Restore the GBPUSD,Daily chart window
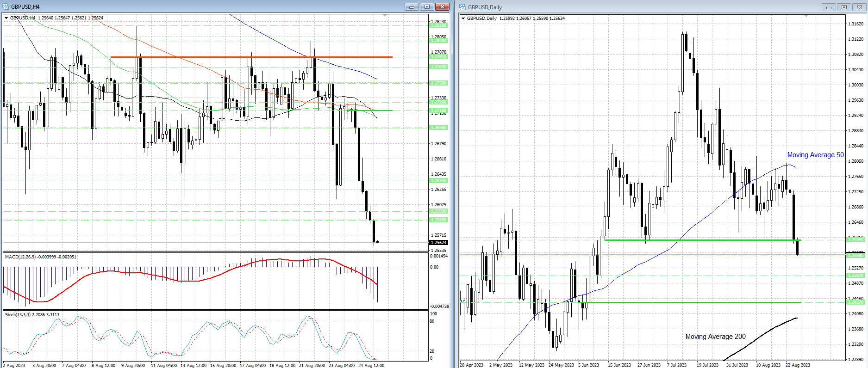This screenshot has height=368, width=868. pos(844,7)
